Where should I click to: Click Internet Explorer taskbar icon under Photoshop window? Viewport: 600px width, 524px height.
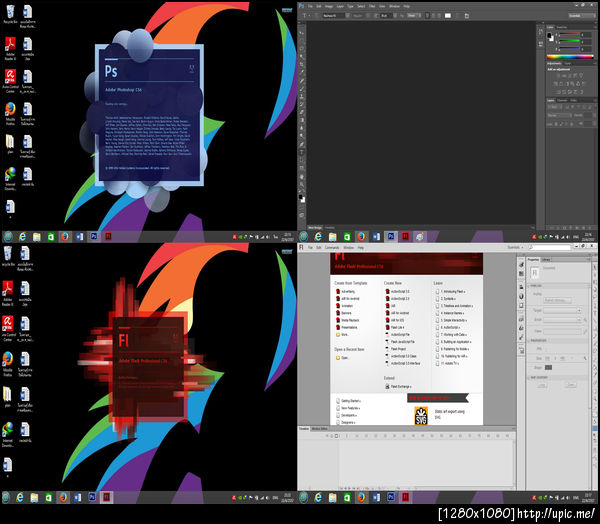coord(318,237)
